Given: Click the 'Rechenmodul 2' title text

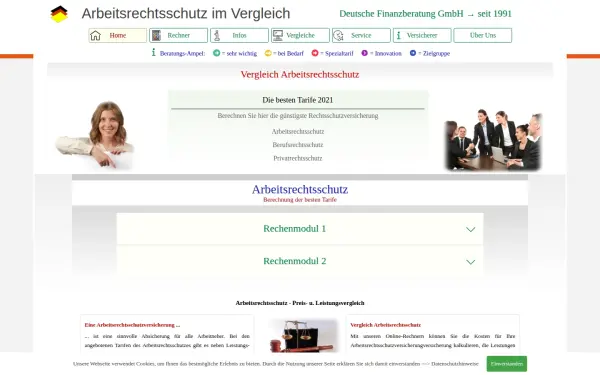Looking at the screenshot, I should point(295,261).
